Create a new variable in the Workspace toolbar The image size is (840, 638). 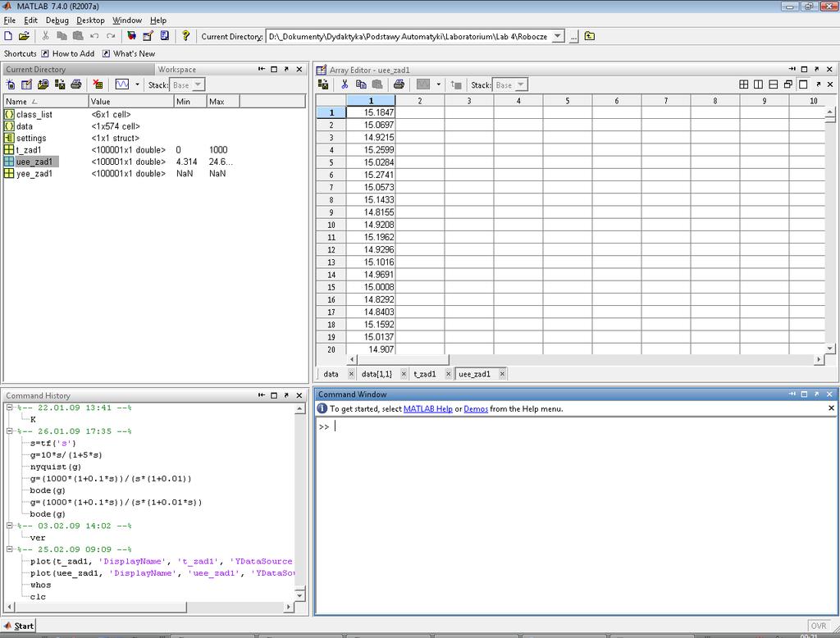click(x=10, y=84)
